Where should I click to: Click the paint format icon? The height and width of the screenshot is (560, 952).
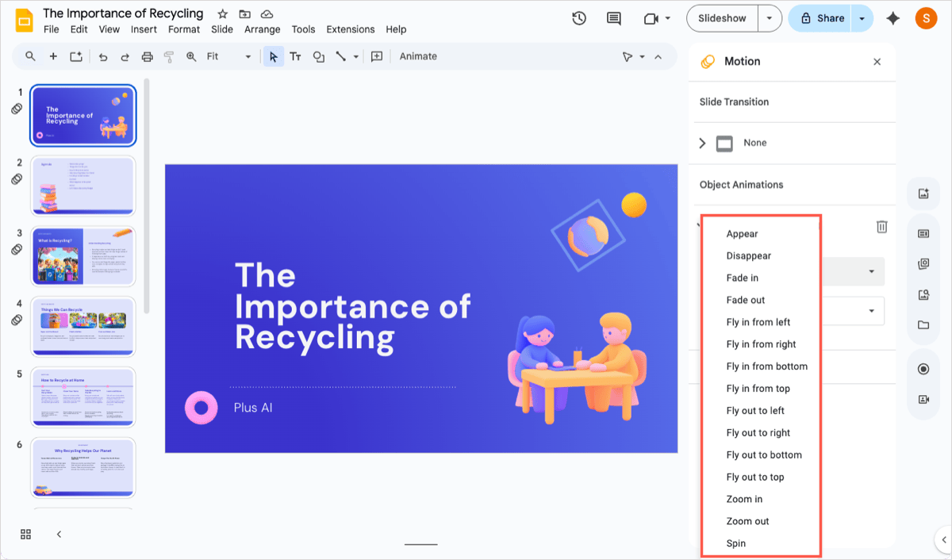168,56
